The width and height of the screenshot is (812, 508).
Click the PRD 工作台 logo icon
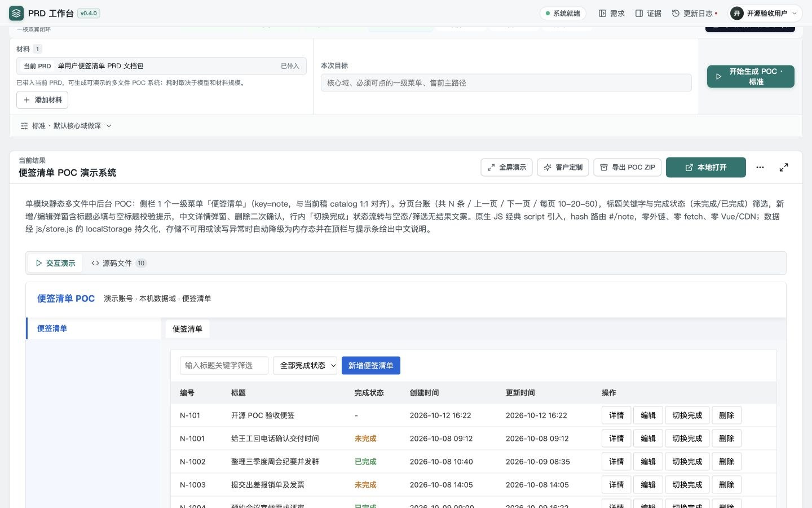[x=16, y=13]
